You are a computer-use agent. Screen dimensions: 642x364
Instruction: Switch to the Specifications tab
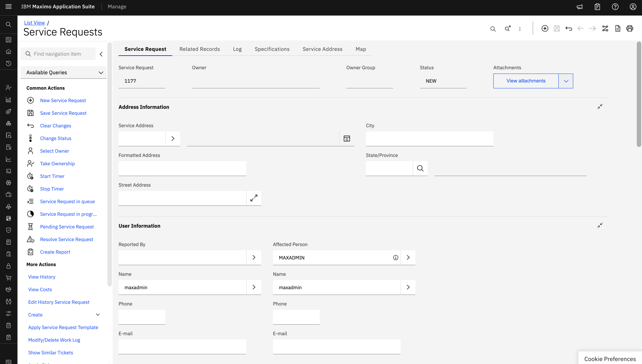pos(272,49)
